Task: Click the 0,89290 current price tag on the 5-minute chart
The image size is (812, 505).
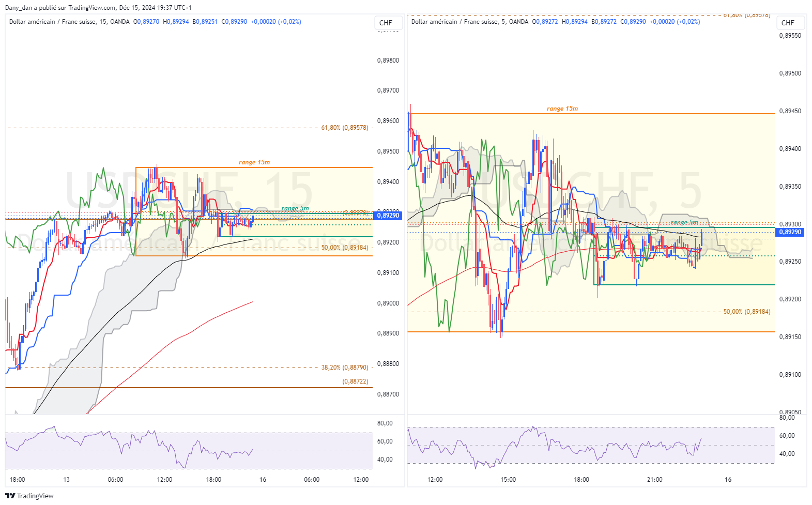Action: pyautogui.click(x=790, y=232)
